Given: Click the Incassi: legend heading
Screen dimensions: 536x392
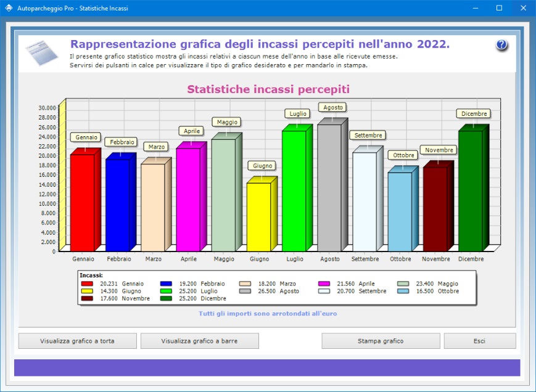Looking at the screenshot, I should point(91,276).
